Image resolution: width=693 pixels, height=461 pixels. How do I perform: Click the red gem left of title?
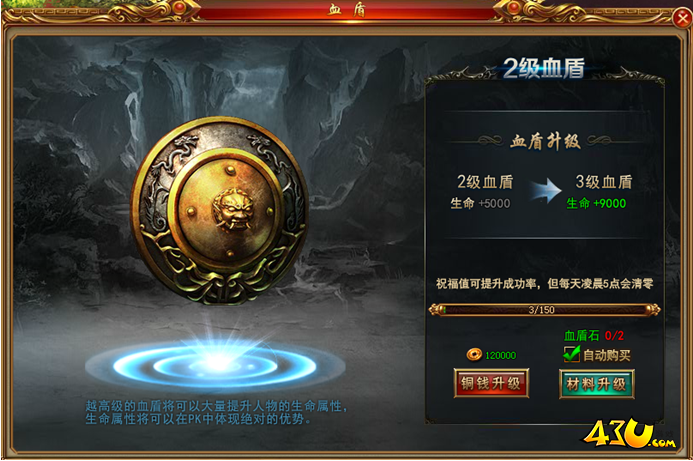click(179, 8)
